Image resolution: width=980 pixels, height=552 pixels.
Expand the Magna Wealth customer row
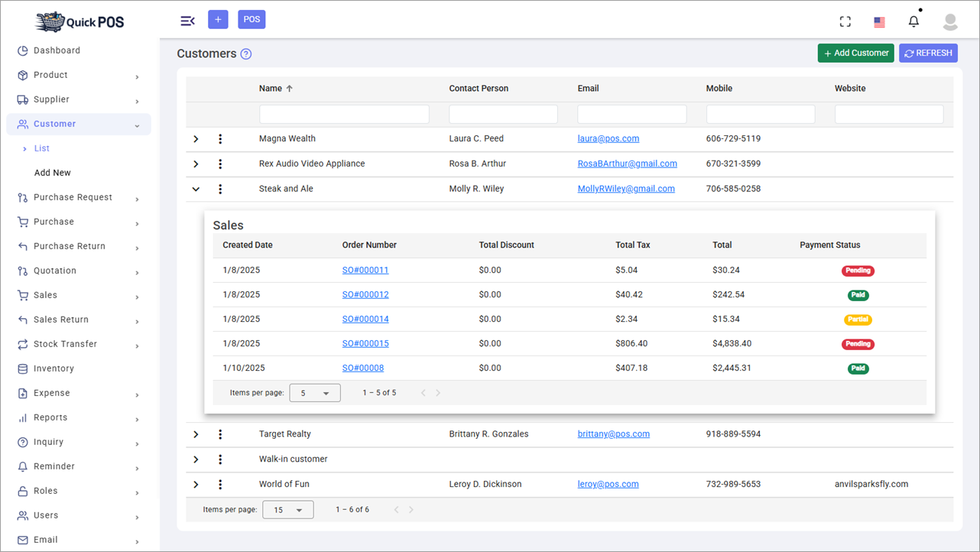pos(196,138)
